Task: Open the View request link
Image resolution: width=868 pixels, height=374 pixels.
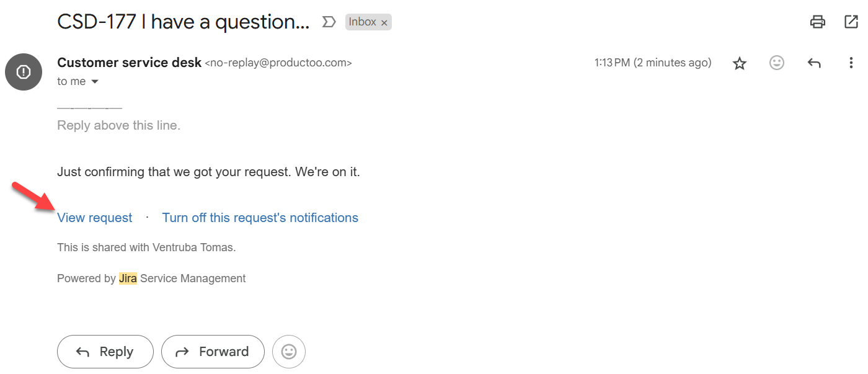Action: pyautogui.click(x=94, y=218)
